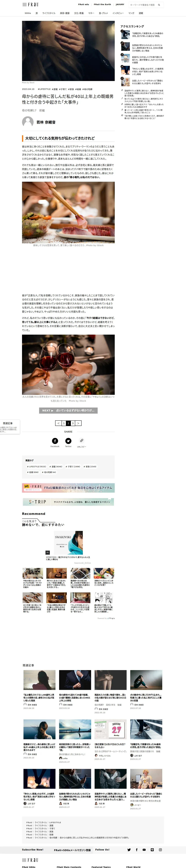Open FRaU Instagram in footer

tap(160, 850)
